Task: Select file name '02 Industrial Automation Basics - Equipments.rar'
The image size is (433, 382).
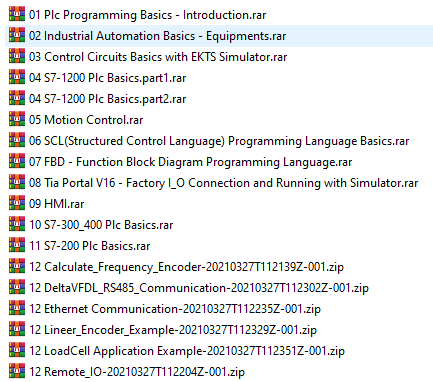Action: click(157, 36)
